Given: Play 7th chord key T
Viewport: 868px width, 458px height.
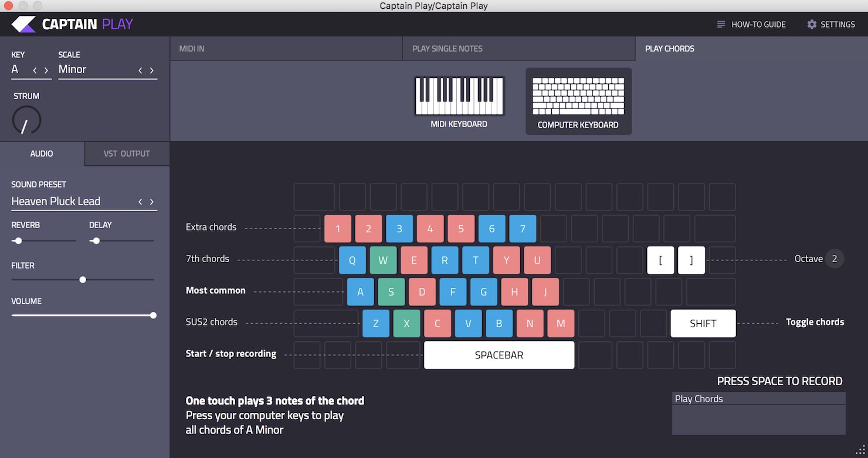Looking at the screenshot, I should 476,260.
